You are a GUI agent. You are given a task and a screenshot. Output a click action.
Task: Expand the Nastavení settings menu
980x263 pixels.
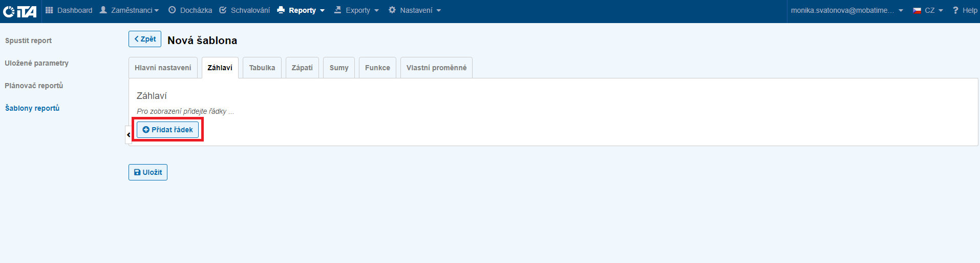tap(415, 10)
